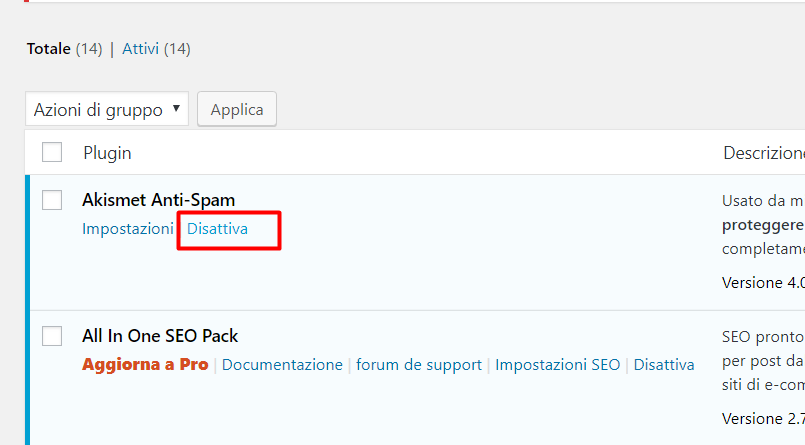The height and width of the screenshot is (445, 805).
Task: Click the Plugin column header
Action: 107,153
